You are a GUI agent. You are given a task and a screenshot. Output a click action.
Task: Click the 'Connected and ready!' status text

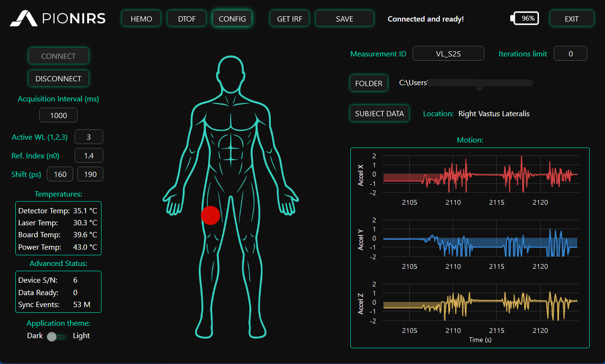point(426,19)
